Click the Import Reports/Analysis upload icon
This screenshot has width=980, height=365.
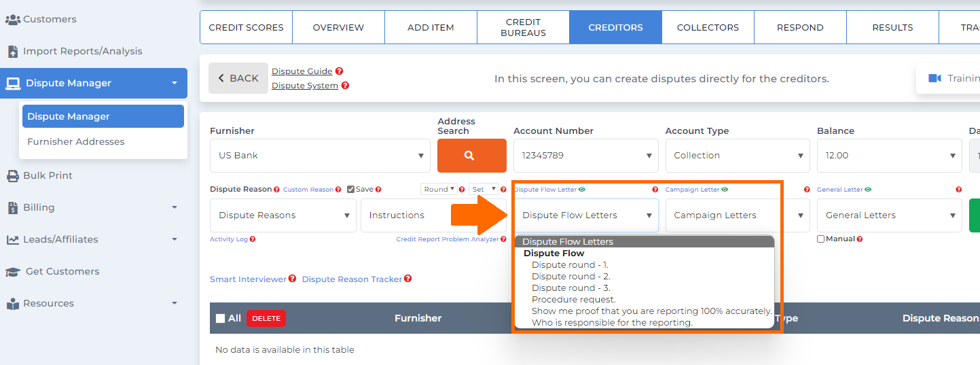12,52
